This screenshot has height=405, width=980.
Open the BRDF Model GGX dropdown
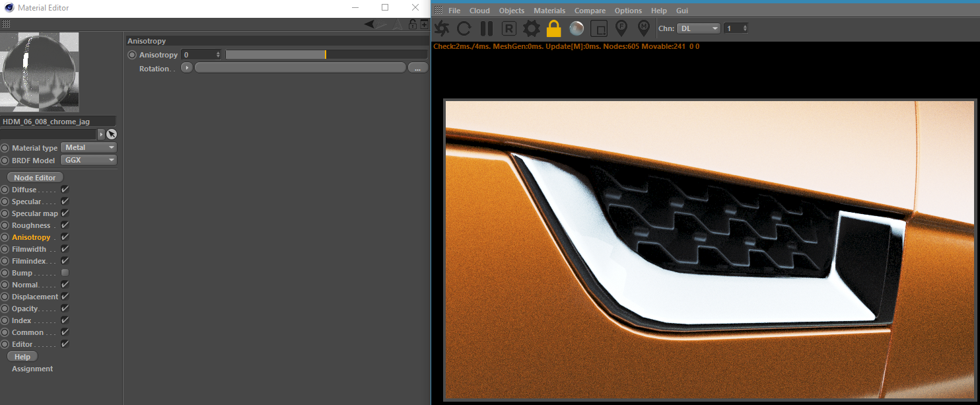tap(88, 161)
